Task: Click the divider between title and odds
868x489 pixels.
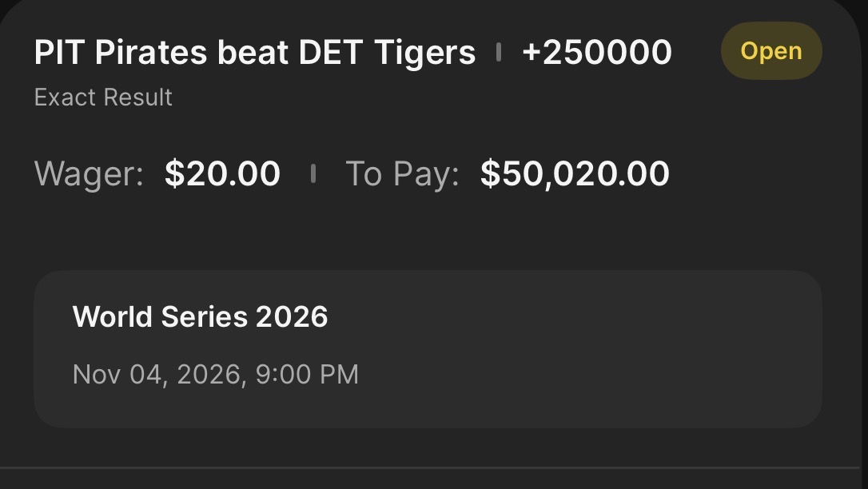Action: click(x=499, y=53)
